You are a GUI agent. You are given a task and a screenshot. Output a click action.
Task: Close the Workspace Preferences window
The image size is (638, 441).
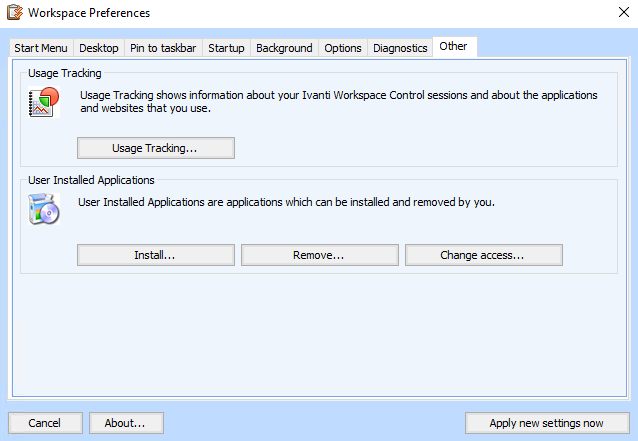[x=618, y=13]
